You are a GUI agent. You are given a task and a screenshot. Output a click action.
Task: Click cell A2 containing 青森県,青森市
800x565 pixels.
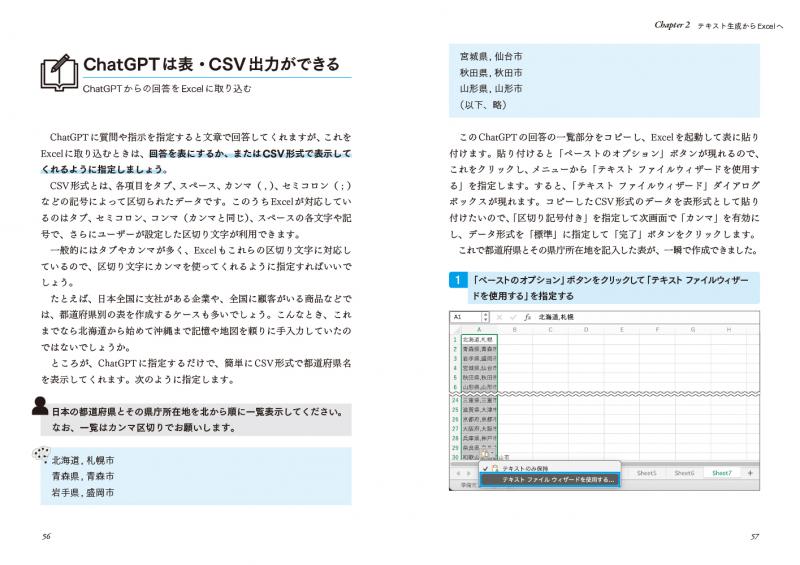click(x=479, y=349)
